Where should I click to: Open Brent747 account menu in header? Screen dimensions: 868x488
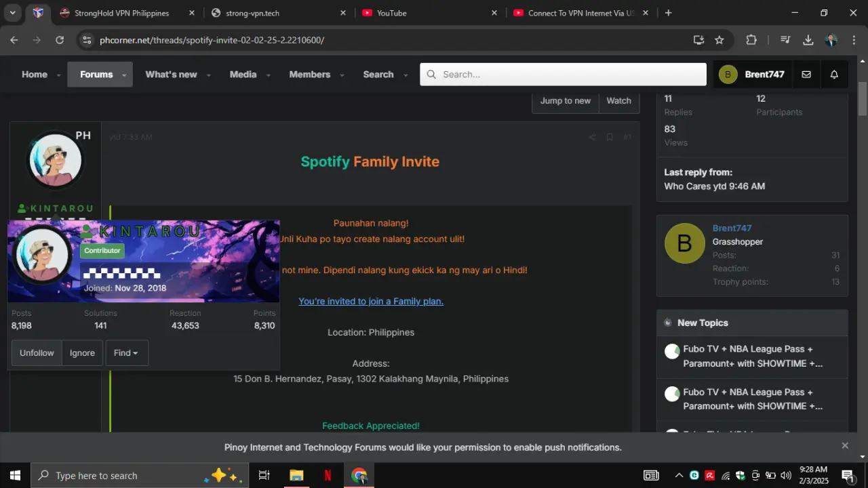click(x=751, y=75)
